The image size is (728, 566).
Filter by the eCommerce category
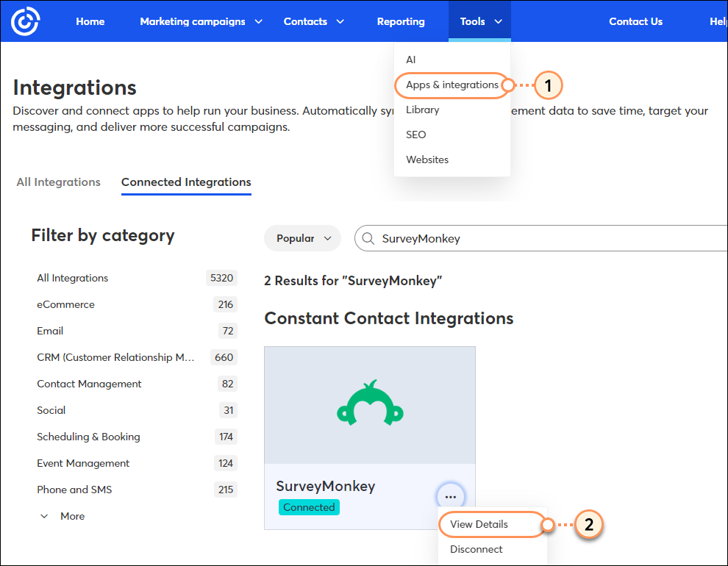coord(65,304)
